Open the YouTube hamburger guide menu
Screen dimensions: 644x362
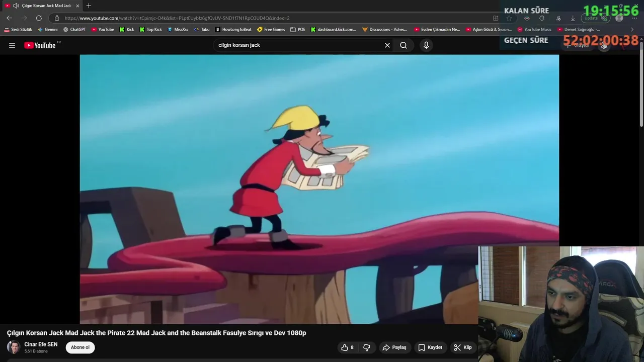pyautogui.click(x=12, y=45)
